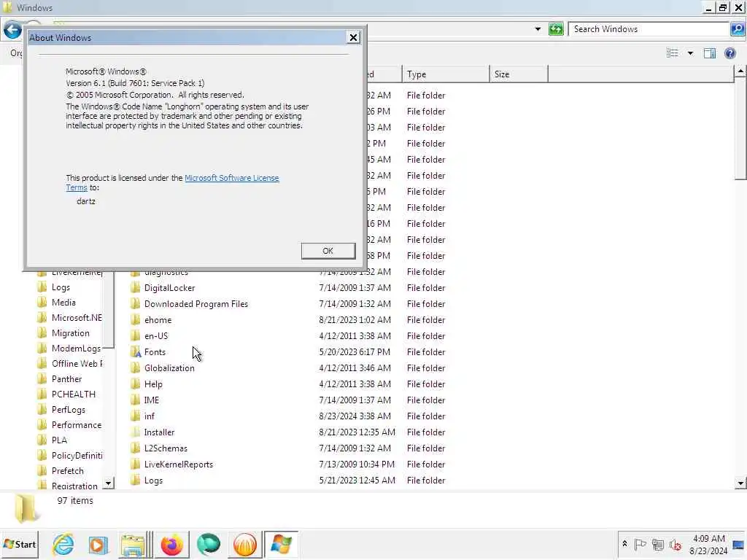The width and height of the screenshot is (747, 560).
Task: Select the Globalization folder icon
Action: (x=135, y=368)
